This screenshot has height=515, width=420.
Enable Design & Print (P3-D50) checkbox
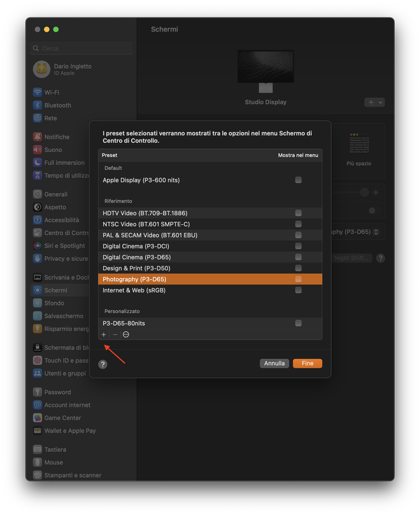pyautogui.click(x=298, y=268)
